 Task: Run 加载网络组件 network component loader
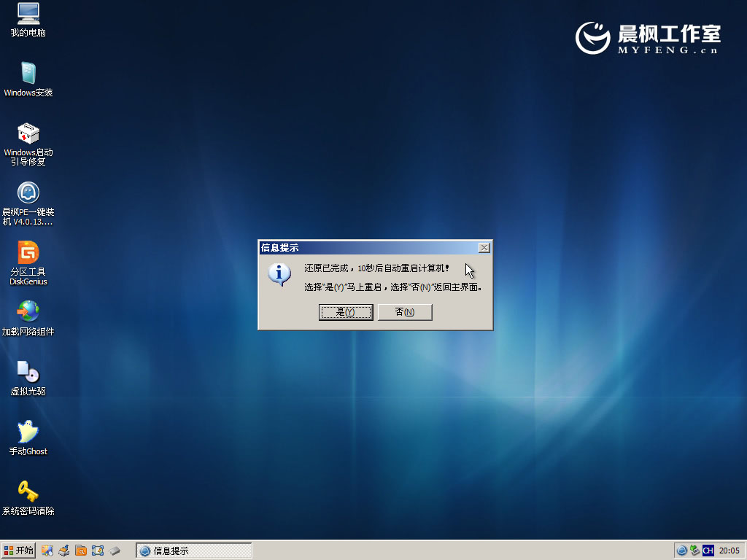click(x=27, y=319)
